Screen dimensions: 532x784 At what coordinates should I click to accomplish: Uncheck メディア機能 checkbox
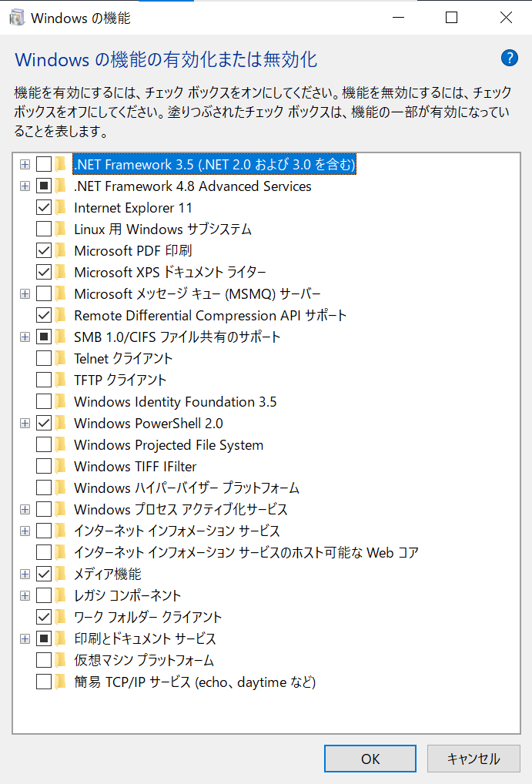[44, 574]
